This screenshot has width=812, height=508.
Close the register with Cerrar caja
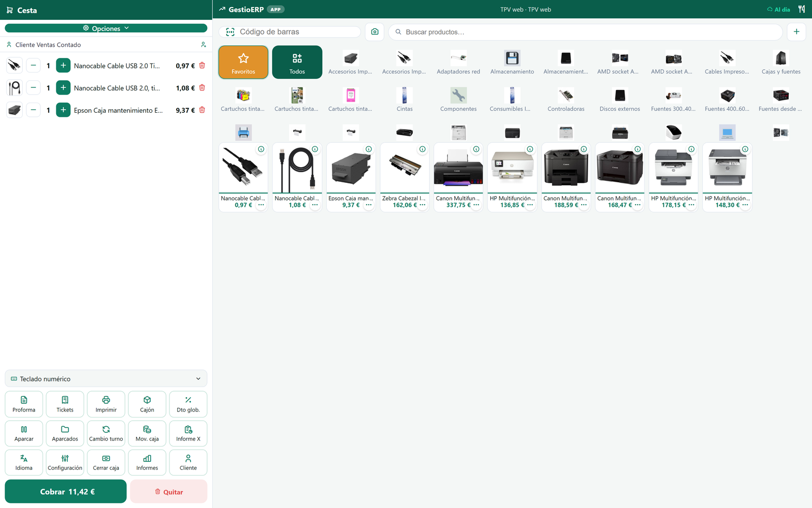click(x=106, y=462)
